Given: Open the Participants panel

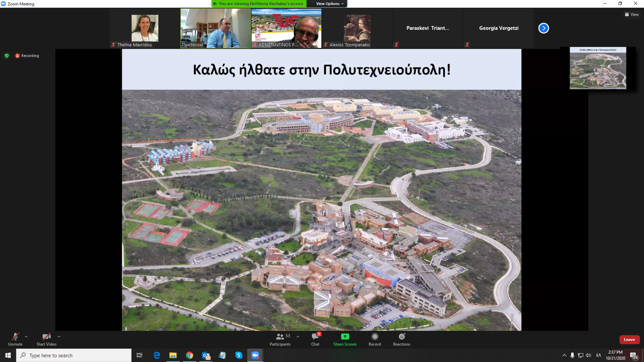Looking at the screenshot, I should pyautogui.click(x=280, y=339).
